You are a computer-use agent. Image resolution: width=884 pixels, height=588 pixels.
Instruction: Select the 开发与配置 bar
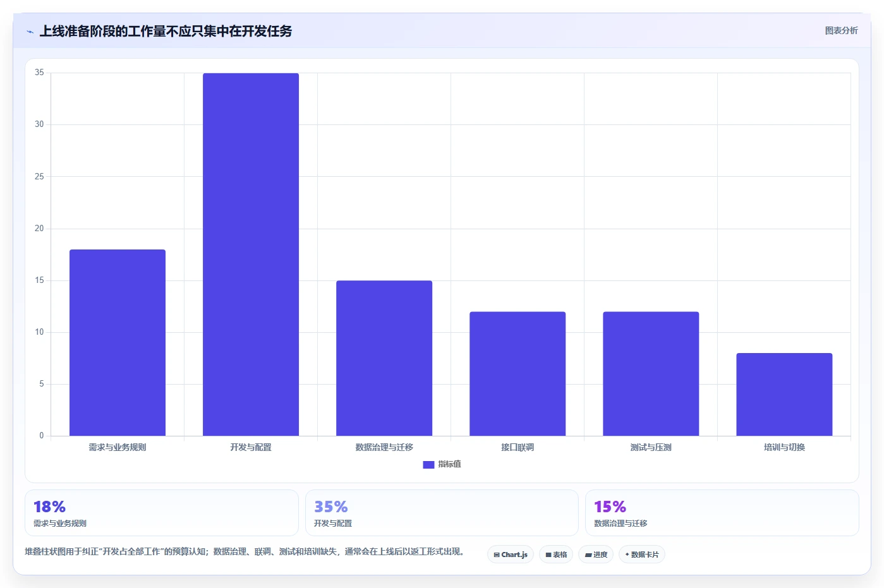point(251,255)
